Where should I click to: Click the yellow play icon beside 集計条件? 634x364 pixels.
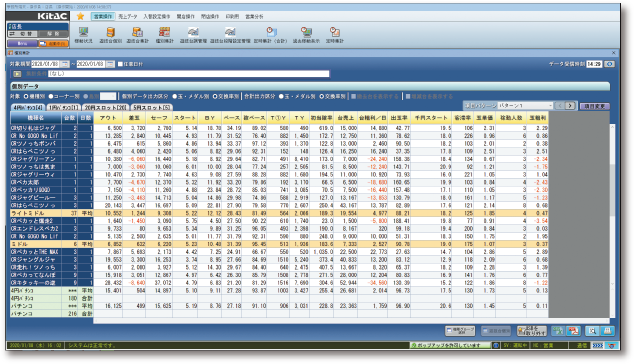point(17,74)
